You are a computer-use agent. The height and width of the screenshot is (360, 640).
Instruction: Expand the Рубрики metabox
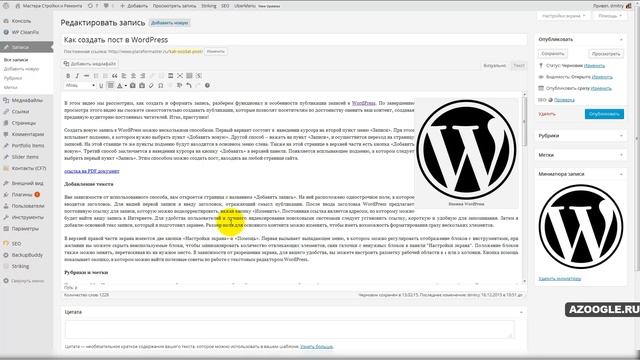click(x=621, y=136)
